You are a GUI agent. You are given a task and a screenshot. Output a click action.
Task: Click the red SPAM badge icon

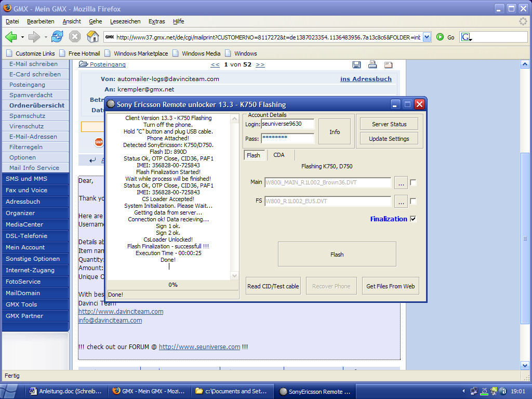99,142
